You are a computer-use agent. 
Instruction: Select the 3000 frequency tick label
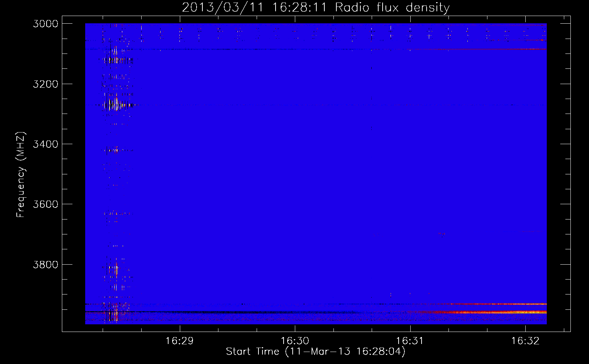(46, 24)
